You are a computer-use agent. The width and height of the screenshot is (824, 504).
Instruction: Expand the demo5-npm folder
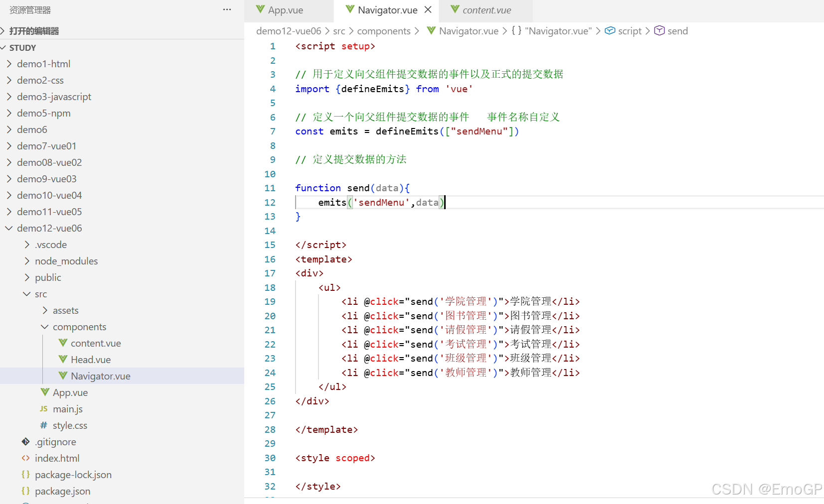(x=122, y=113)
